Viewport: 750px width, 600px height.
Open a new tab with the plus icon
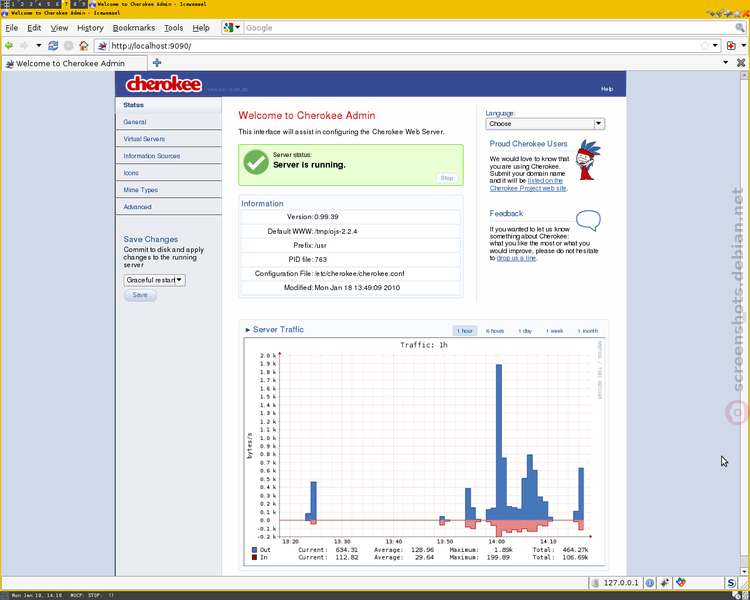click(157, 63)
